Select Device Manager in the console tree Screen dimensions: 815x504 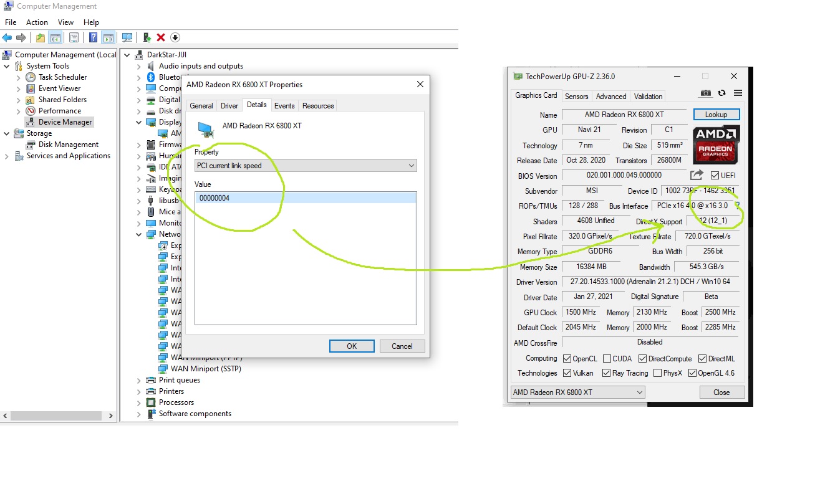coord(65,122)
